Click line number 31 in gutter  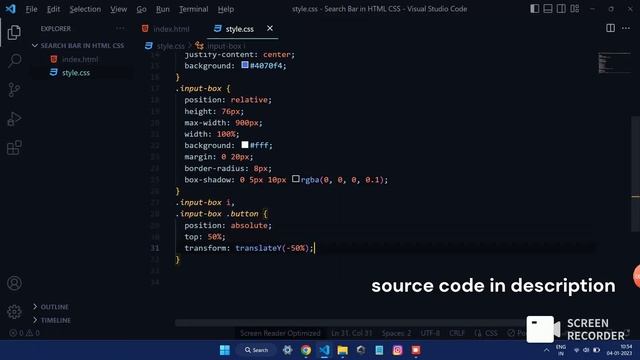155,248
